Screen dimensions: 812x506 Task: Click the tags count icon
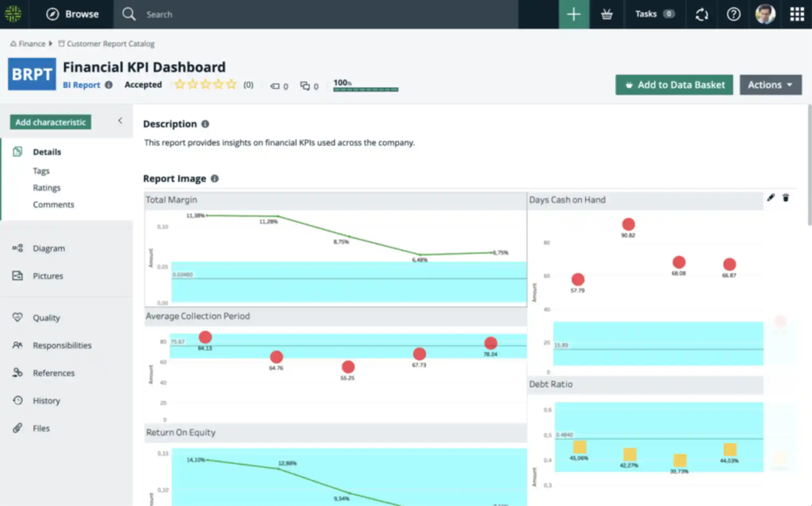coord(275,86)
